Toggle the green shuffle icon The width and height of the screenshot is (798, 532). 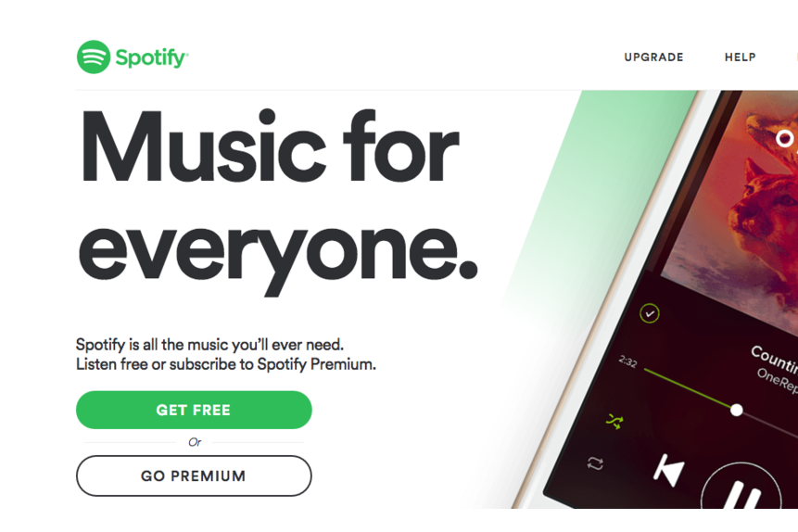click(x=614, y=421)
